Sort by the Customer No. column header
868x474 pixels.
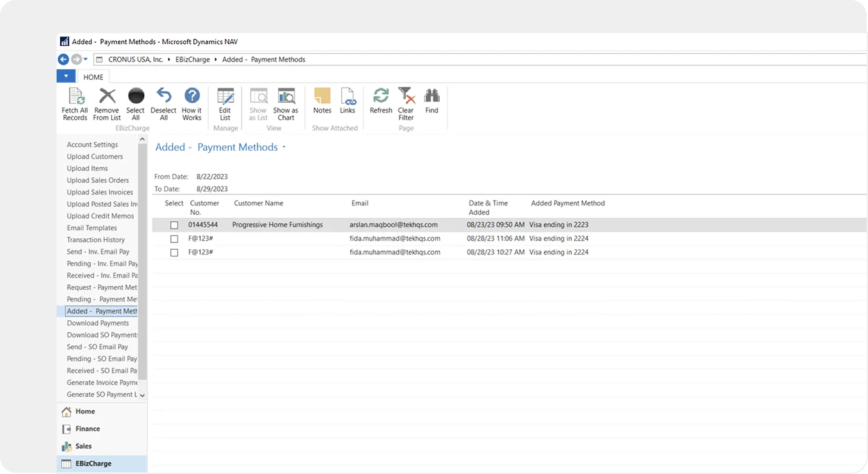click(x=204, y=208)
